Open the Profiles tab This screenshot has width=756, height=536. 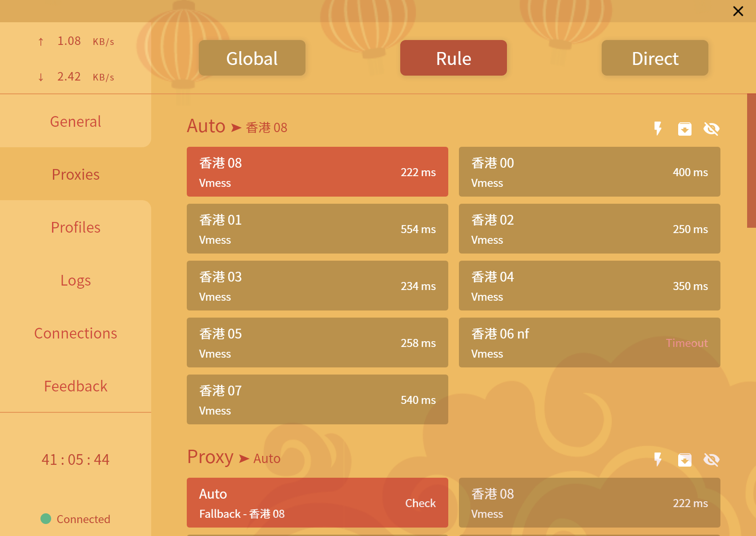76,227
